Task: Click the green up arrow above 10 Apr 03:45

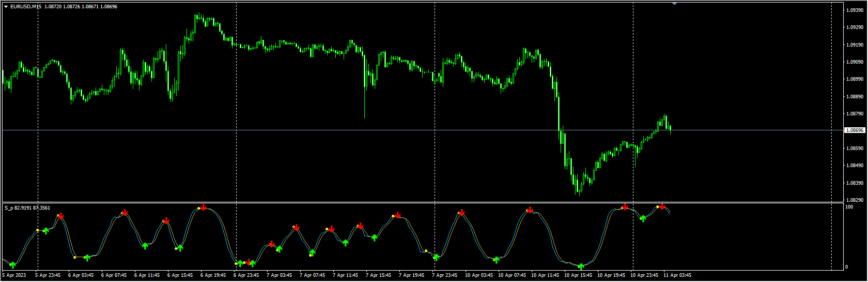Action: [497, 260]
